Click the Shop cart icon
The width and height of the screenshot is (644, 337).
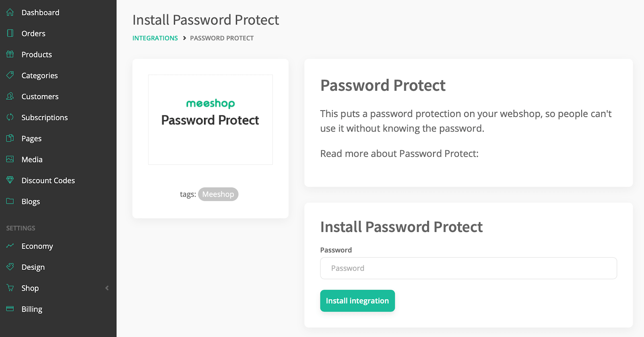(x=10, y=288)
